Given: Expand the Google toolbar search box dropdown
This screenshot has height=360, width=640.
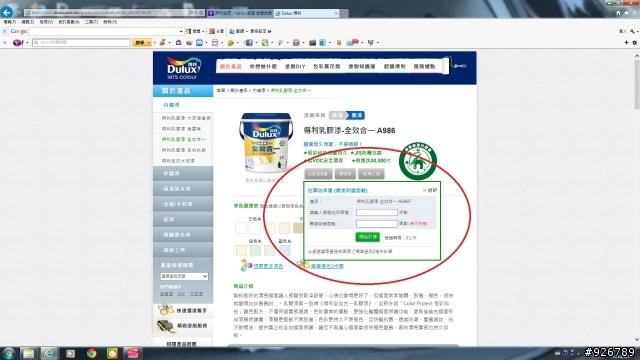Looking at the screenshot, I should tap(181, 31).
